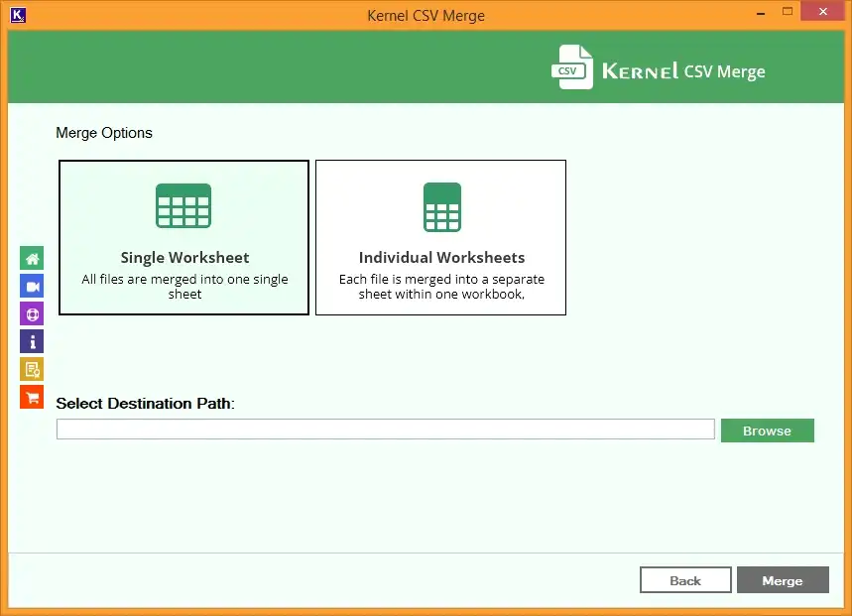
Task: Click the Merge button
Action: click(x=783, y=580)
